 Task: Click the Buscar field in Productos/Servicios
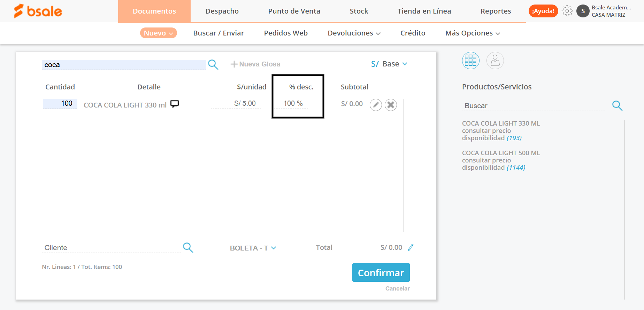pos(534,106)
